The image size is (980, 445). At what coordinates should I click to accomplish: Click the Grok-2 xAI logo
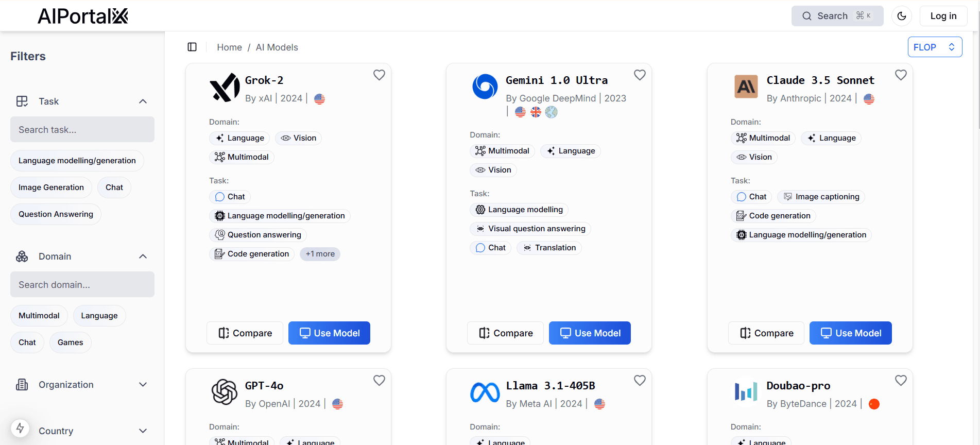pyautogui.click(x=225, y=87)
